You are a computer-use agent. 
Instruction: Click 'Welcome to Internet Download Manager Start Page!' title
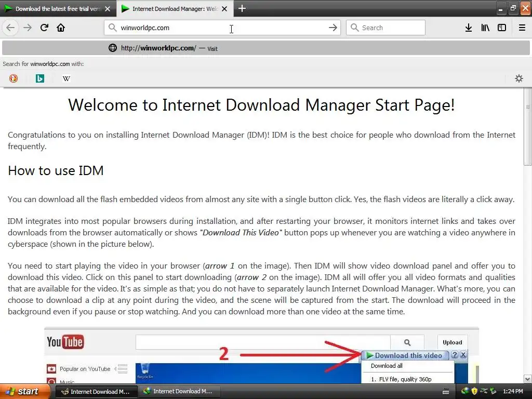pyautogui.click(x=261, y=105)
